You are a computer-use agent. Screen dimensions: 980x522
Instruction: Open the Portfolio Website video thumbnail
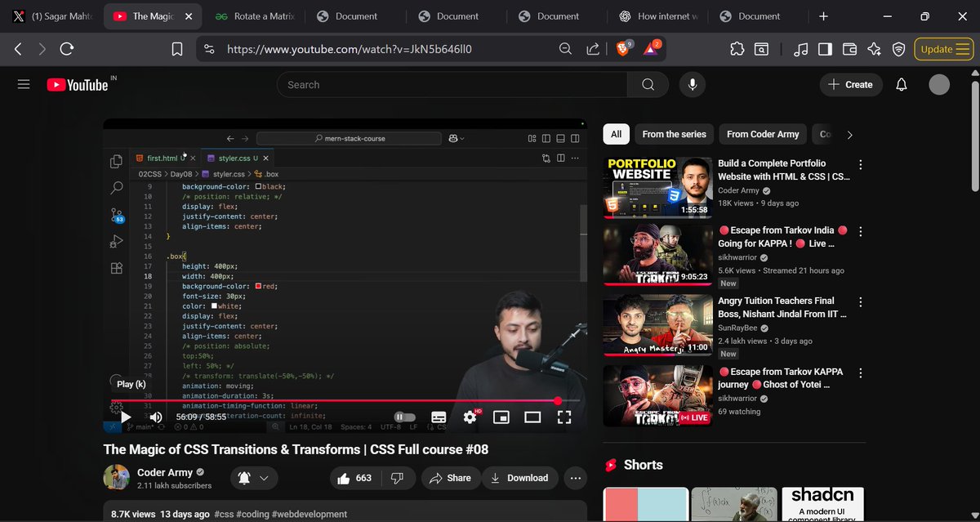tap(657, 187)
